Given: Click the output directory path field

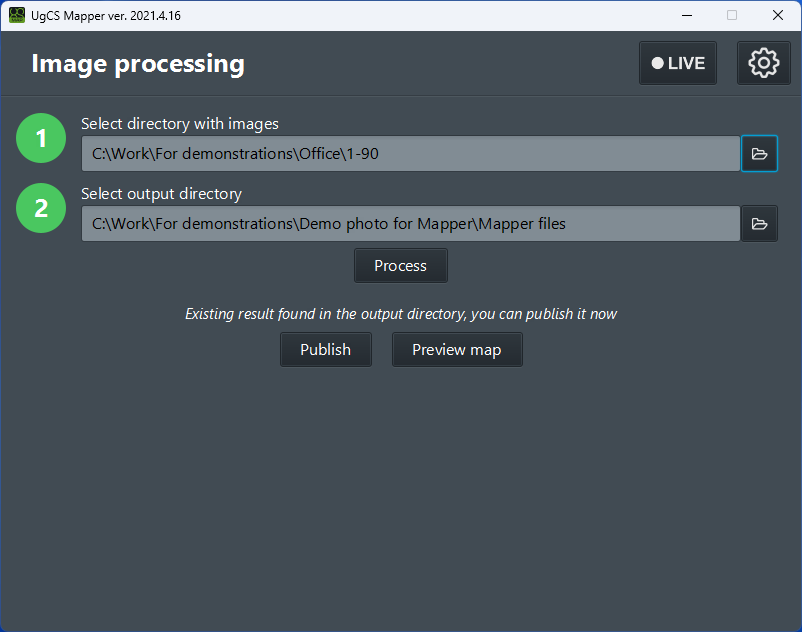Looking at the screenshot, I should pos(410,223).
